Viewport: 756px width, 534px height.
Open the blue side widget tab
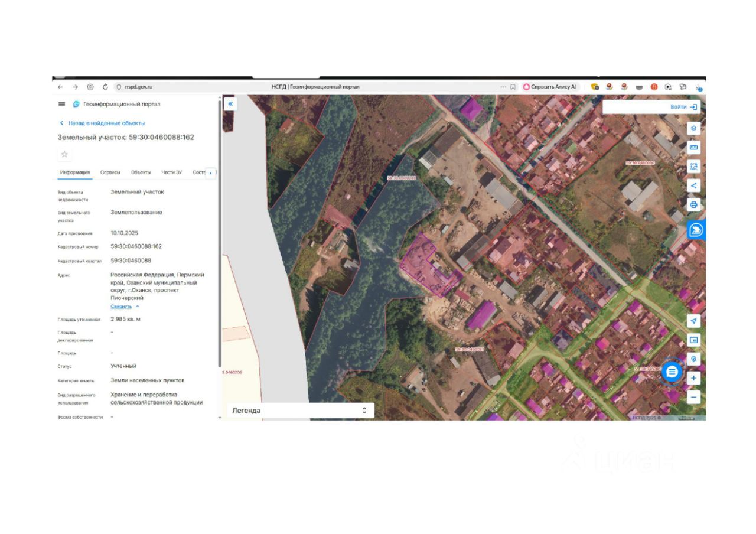(x=696, y=230)
